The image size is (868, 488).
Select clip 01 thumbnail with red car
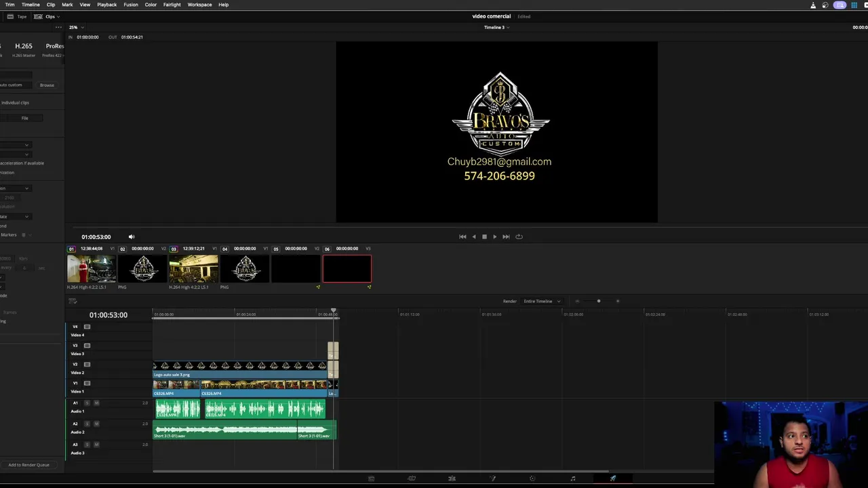[x=92, y=269]
